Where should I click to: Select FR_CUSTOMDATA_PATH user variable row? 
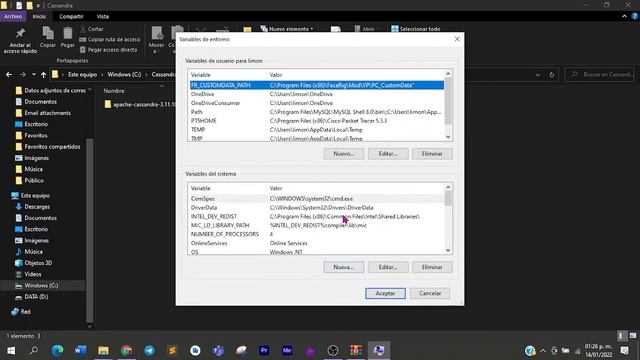[x=316, y=85]
